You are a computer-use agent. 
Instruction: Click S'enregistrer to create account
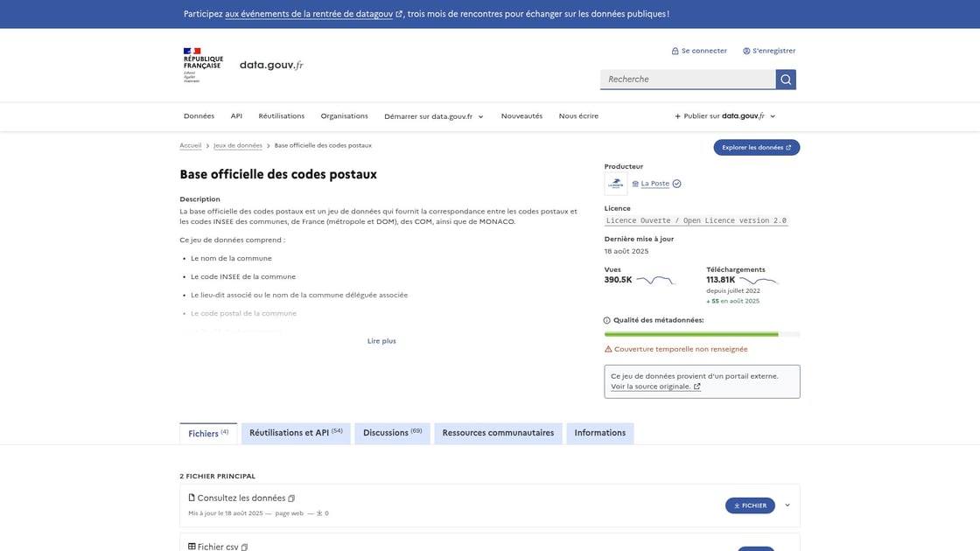[769, 51]
